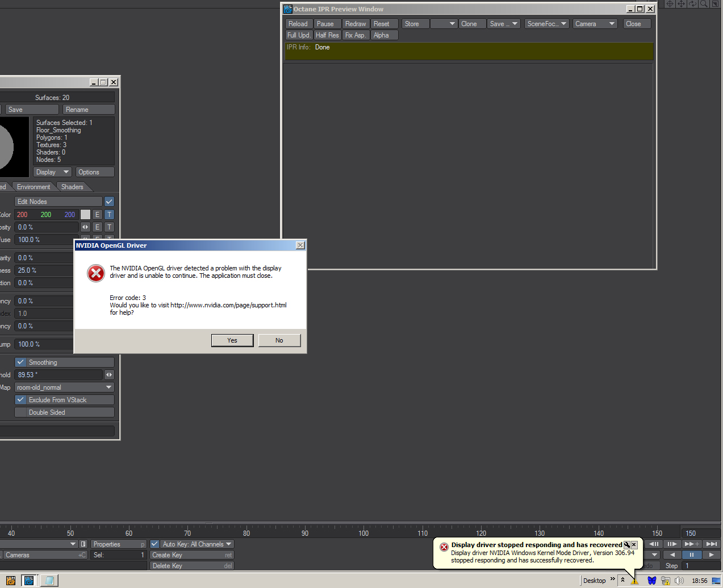Click Reset in Octane IPR window
The image size is (723, 588).
click(385, 24)
